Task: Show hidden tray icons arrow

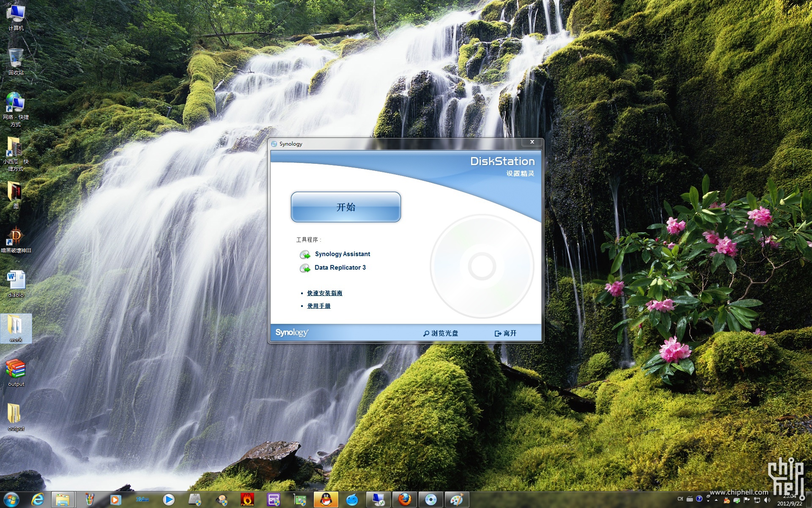Action: pos(716,500)
